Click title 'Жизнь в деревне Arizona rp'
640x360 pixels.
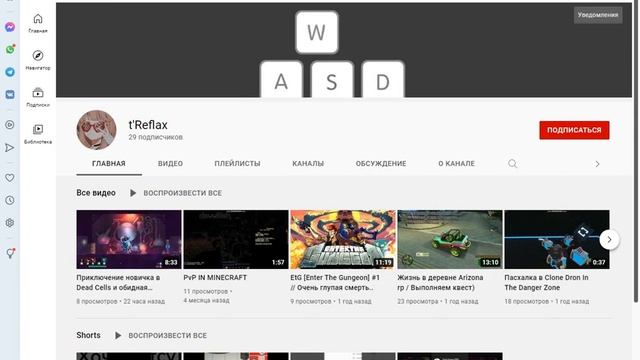tap(440, 282)
